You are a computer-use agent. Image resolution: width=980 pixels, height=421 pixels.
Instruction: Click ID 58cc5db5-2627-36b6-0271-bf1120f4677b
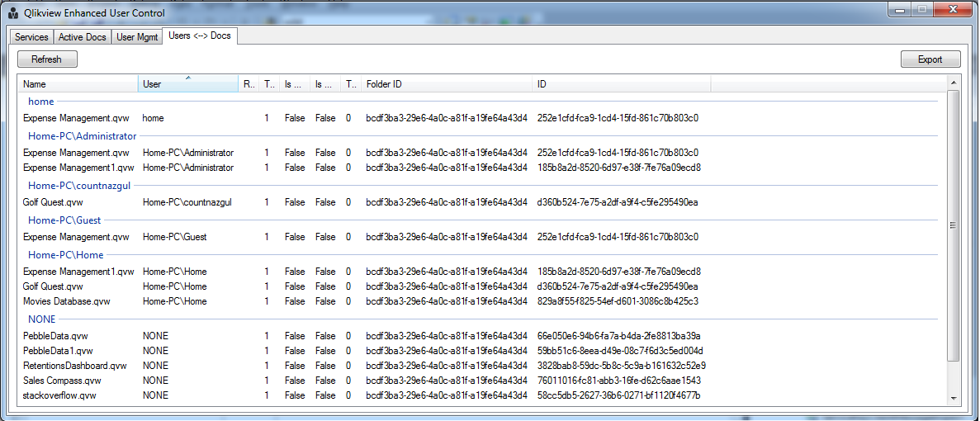[x=618, y=395]
